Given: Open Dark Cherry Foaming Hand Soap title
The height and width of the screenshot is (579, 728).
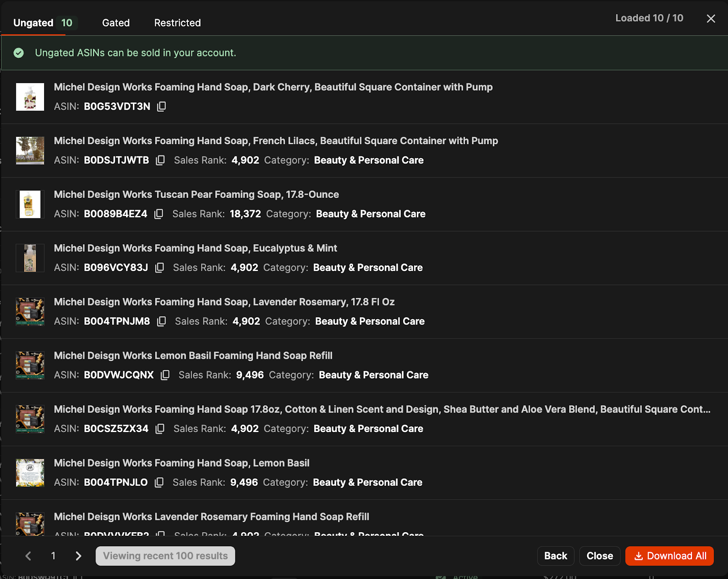Looking at the screenshot, I should [x=273, y=87].
